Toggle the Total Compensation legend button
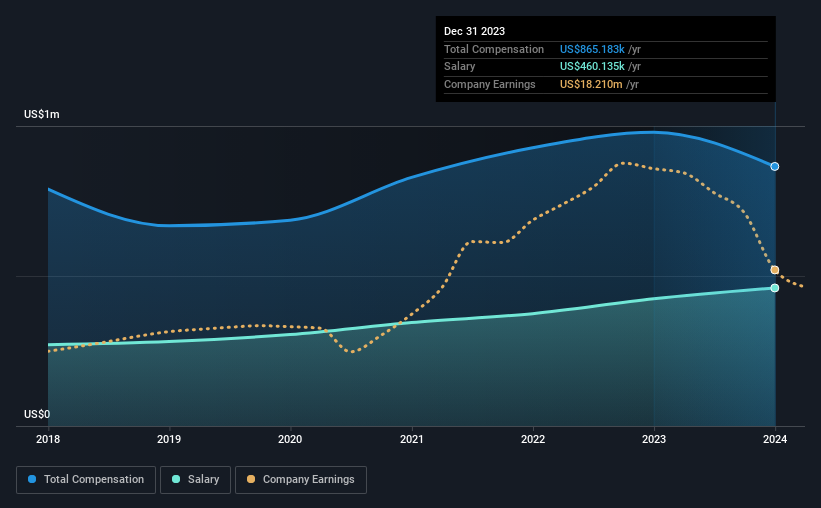821x508 pixels. coord(86,480)
